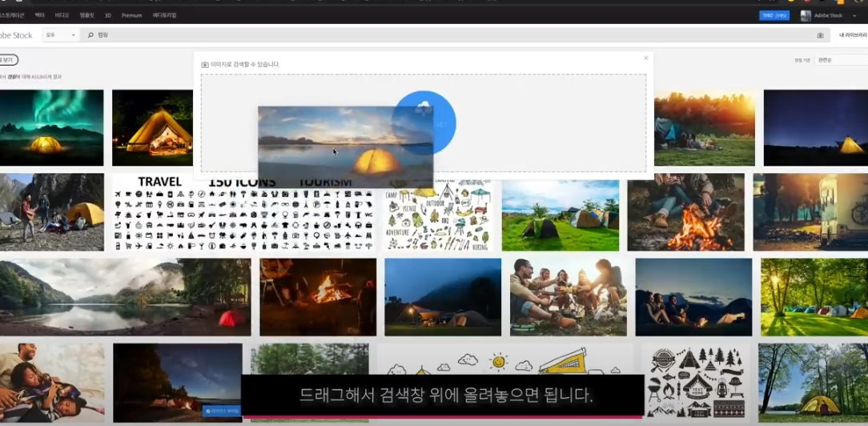Expand the Adobe Stock account menu arrow
The image size is (868, 426).
pos(854,15)
